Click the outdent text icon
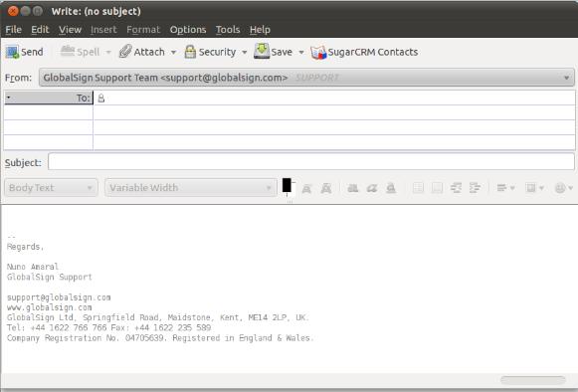This screenshot has width=578, height=392. (456, 188)
